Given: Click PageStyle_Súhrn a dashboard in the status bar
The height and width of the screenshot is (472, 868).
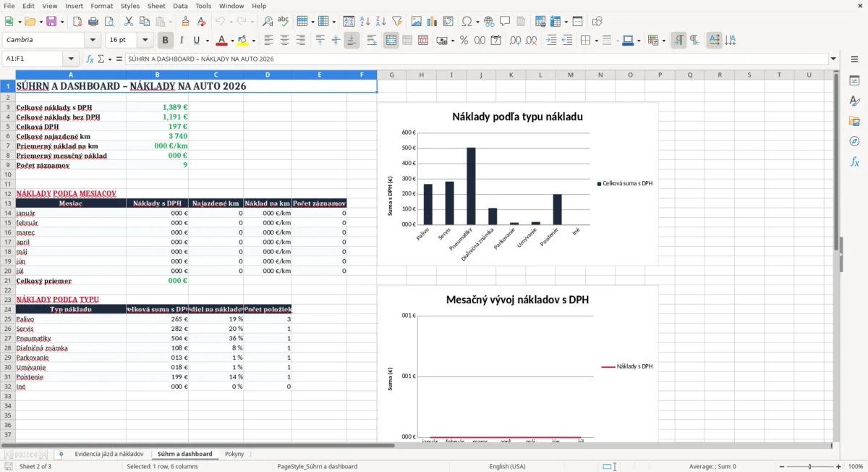Looking at the screenshot, I should 317,466.
